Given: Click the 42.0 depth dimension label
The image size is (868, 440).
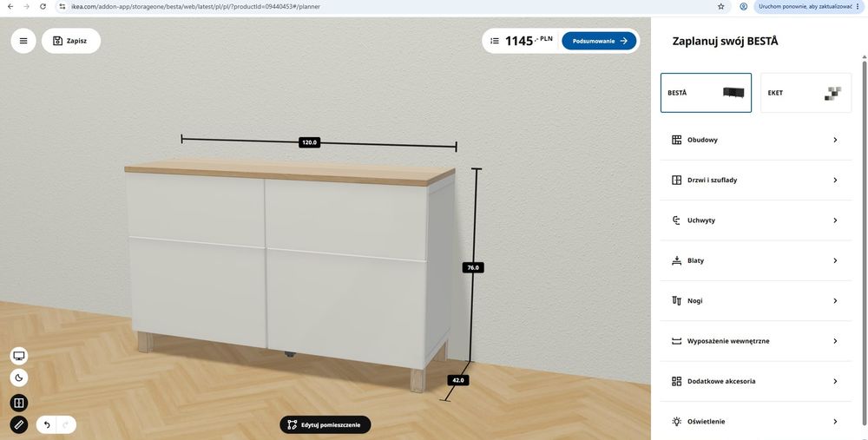Looking at the screenshot, I should pyautogui.click(x=457, y=380).
